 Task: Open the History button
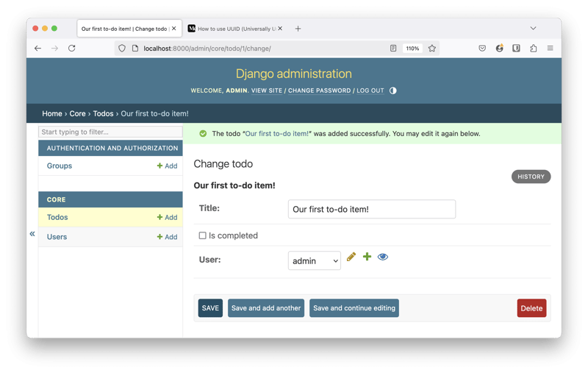(531, 177)
